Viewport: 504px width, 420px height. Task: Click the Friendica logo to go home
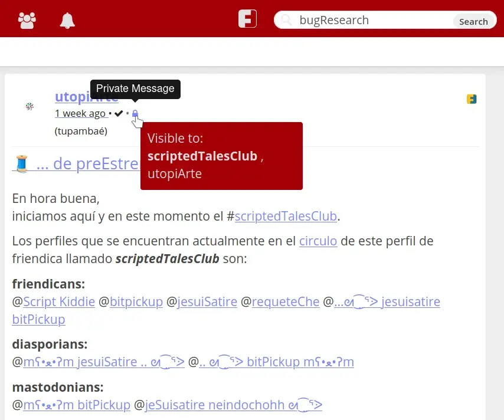(x=247, y=18)
